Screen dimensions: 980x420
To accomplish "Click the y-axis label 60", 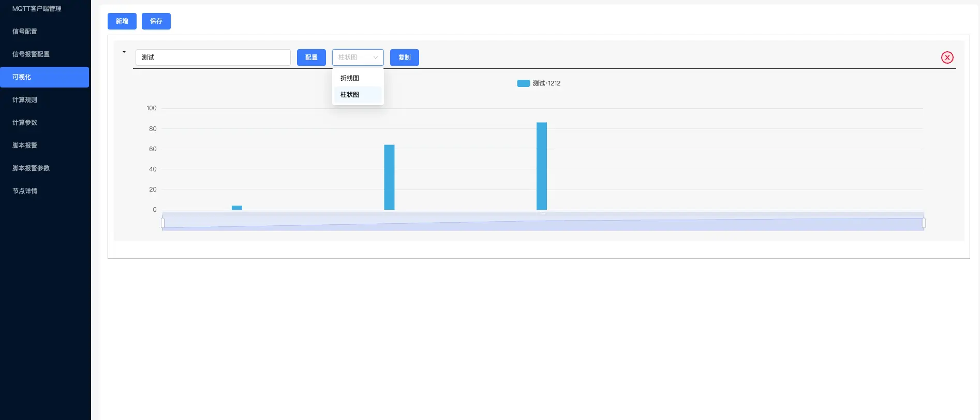I will [x=153, y=149].
